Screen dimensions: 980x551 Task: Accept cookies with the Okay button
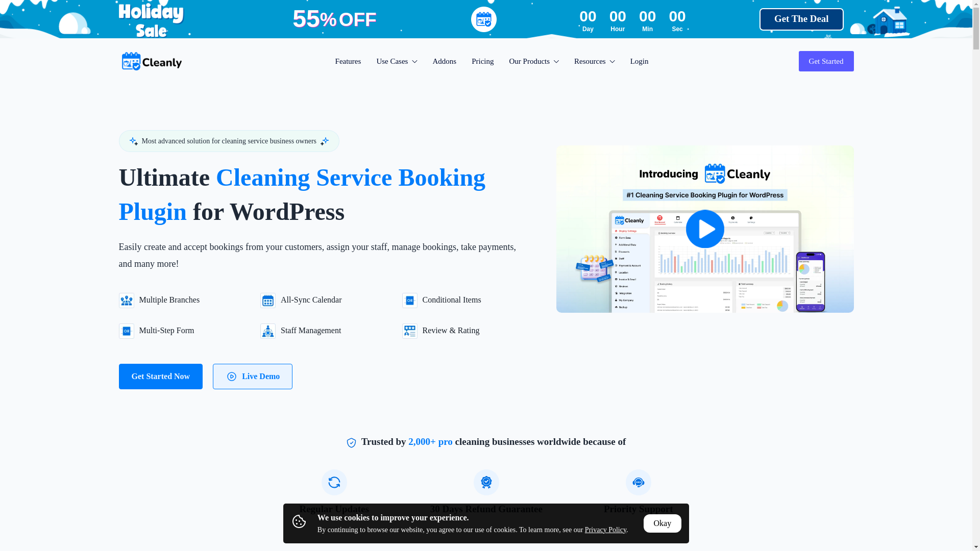pos(662,523)
